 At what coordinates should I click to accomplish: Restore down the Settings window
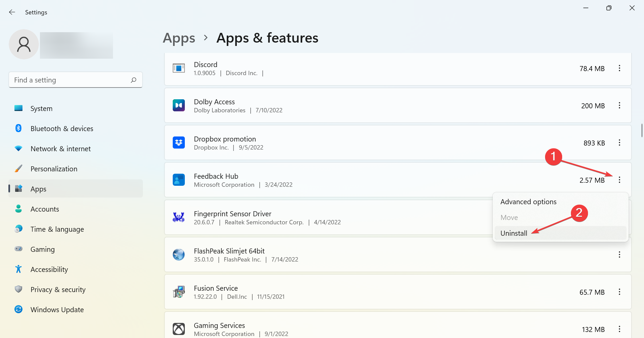point(609,8)
